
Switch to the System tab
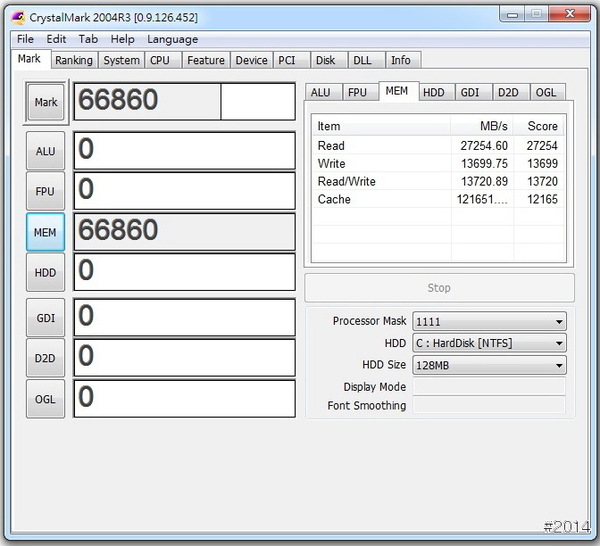(x=122, y=60)
